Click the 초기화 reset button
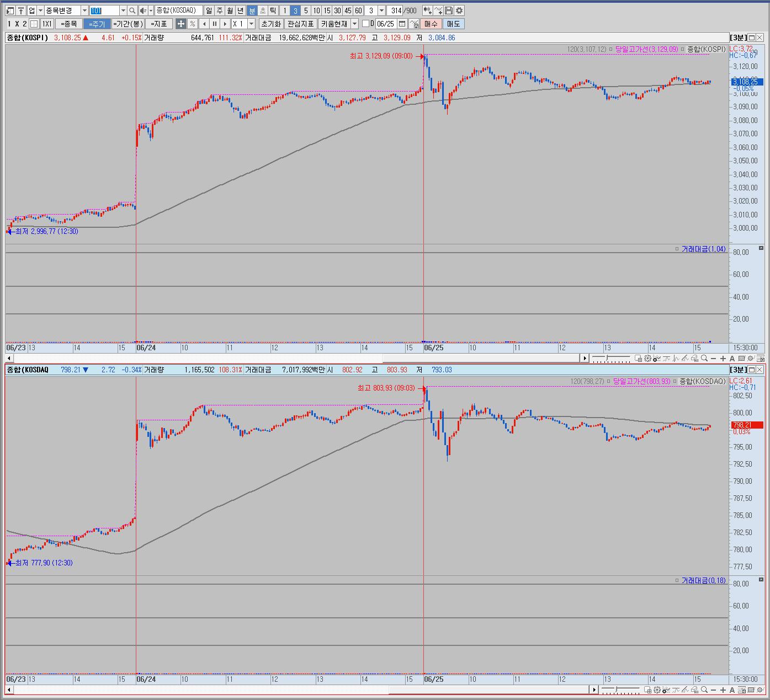Screen dimensions: 770x700 [x=270, y=24]
